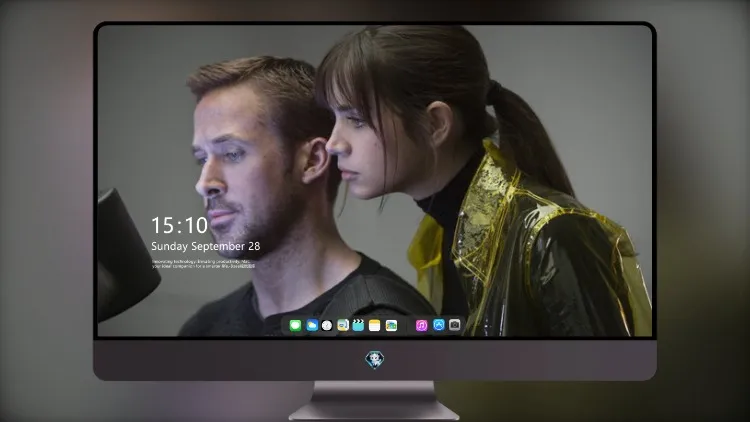Click the 15:10 clock widget
The image size is (750, 422).
(179, 225)
